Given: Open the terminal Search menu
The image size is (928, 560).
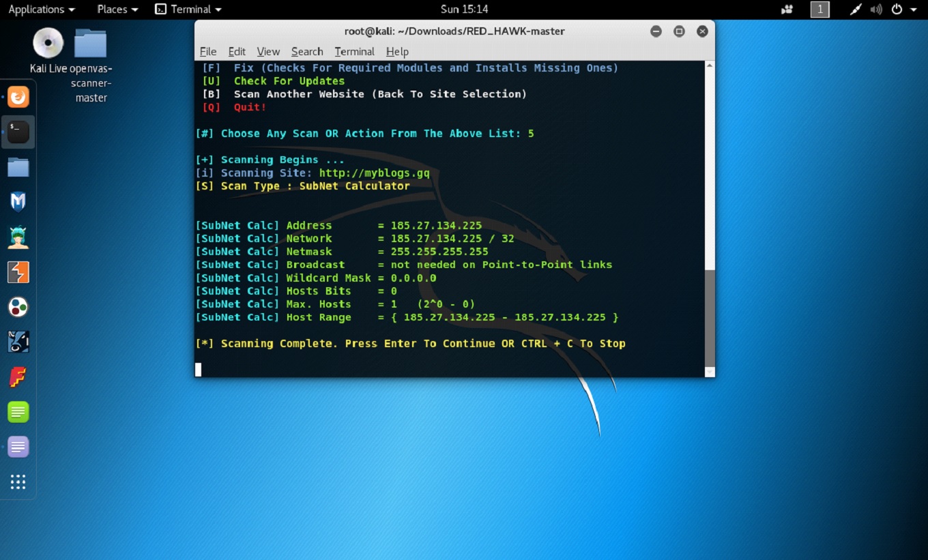Looking at the screenshot, I should (x=307, y=52).
